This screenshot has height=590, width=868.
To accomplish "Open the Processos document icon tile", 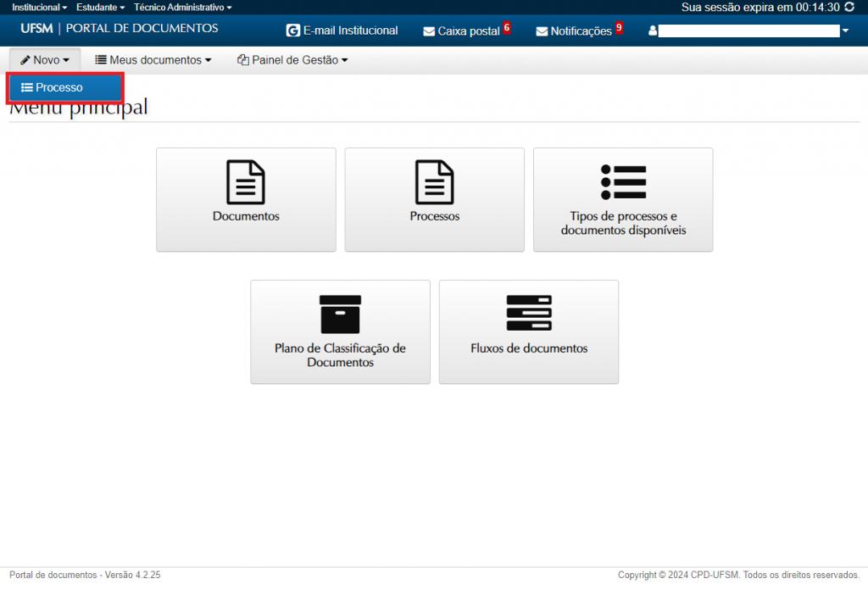I will (434, 182).
